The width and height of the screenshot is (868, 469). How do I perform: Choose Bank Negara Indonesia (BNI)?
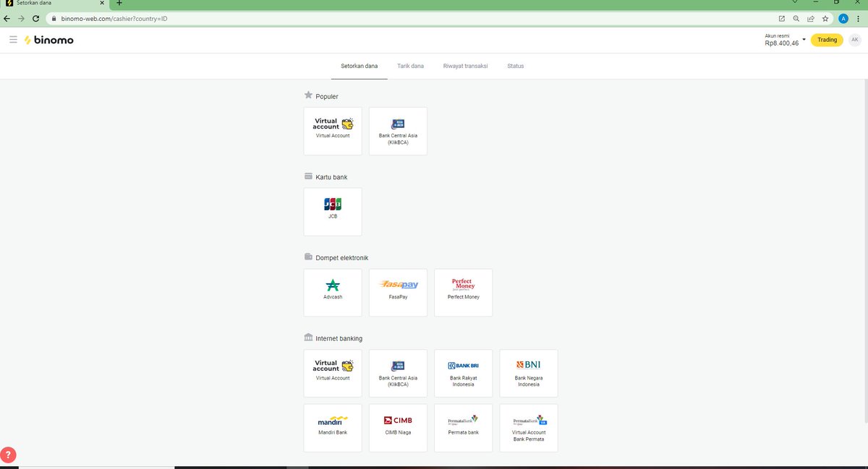[529, 373]
